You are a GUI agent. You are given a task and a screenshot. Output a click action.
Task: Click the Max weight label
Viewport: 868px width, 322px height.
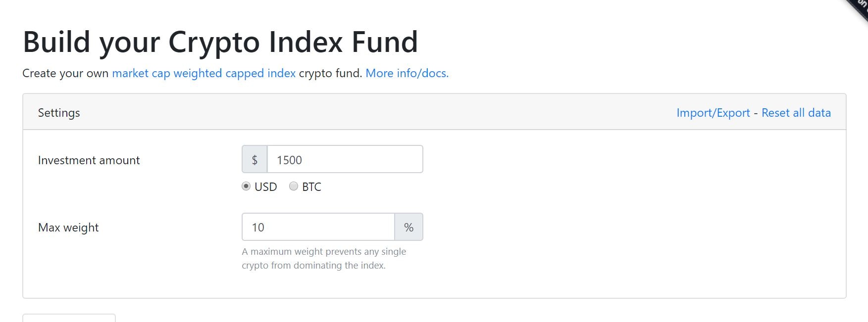coord(68,227)
